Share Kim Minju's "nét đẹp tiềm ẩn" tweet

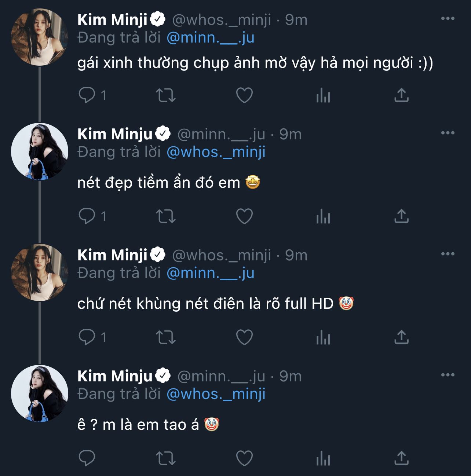(x=401, y=216)
